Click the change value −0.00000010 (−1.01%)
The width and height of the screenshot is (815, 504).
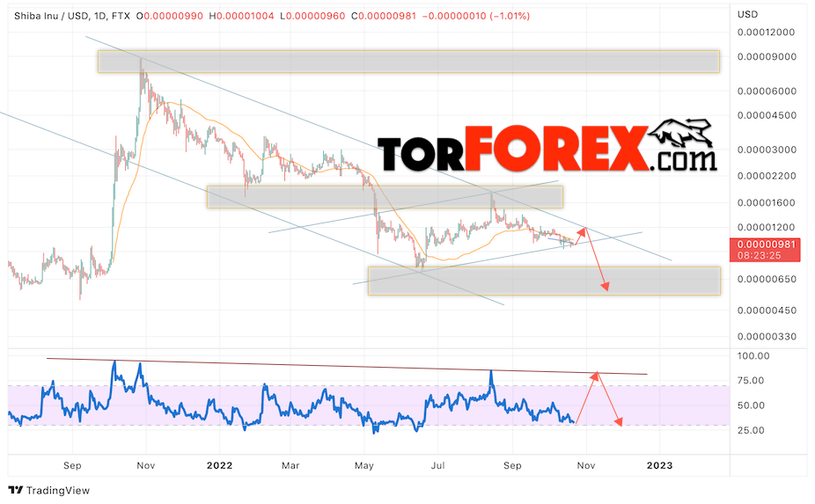point(476,16)
